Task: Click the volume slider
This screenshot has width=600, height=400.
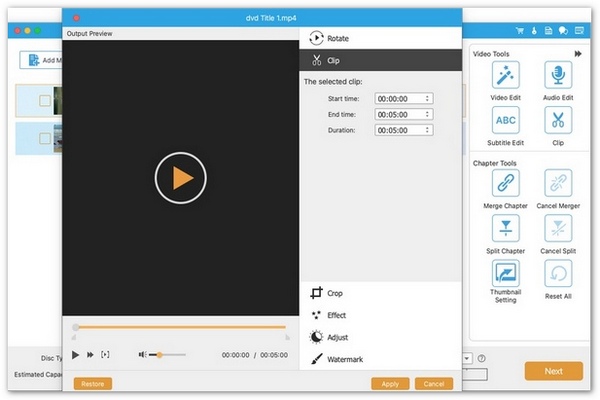Action: click(x=167, y=355)
